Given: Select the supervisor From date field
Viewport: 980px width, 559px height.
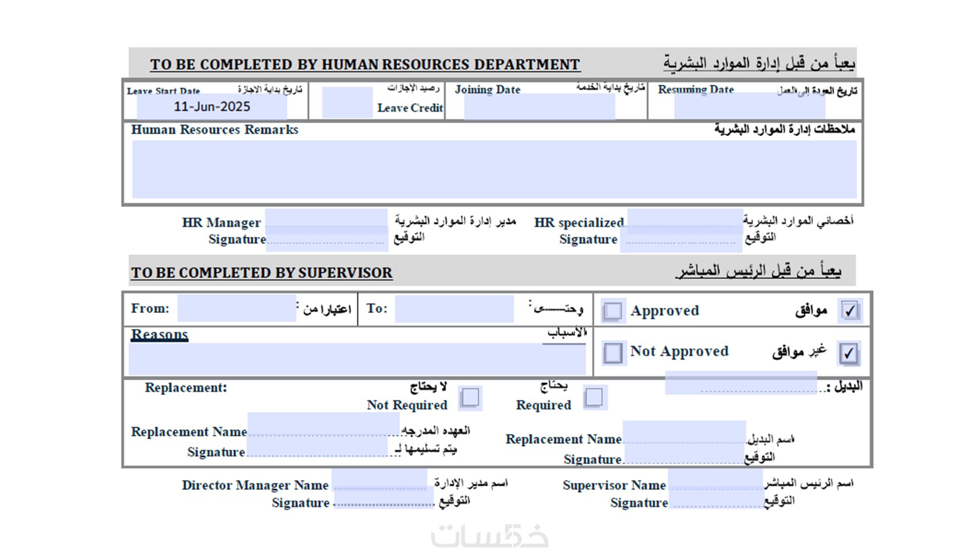Looking at the screenshot, I should [237, 308].
